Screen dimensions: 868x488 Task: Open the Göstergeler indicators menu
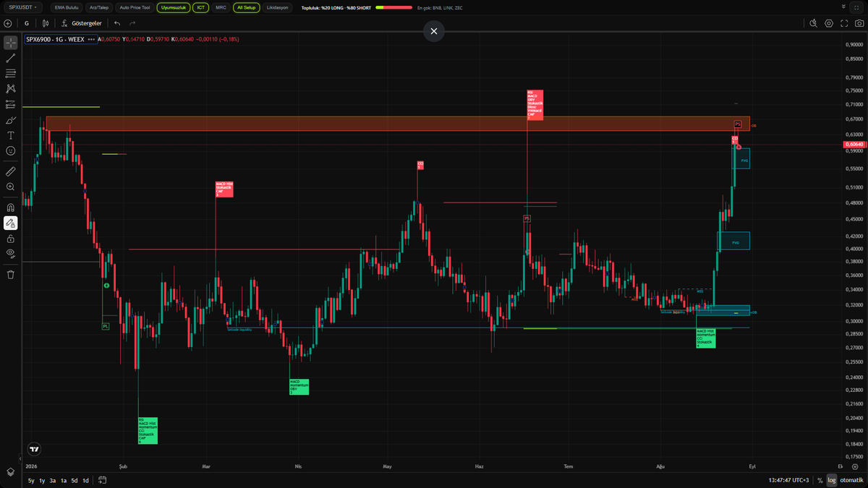coord(81,23)
